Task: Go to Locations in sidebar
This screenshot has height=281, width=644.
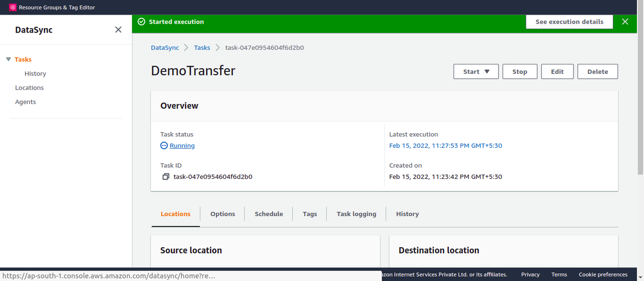Action: point(29,87)
